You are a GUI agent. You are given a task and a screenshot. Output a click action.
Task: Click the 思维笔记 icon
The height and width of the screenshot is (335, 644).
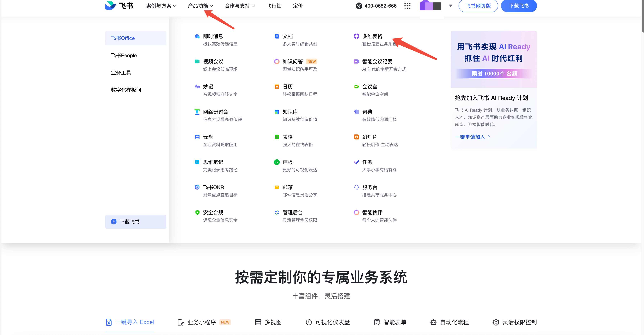(x=197, y=162)
